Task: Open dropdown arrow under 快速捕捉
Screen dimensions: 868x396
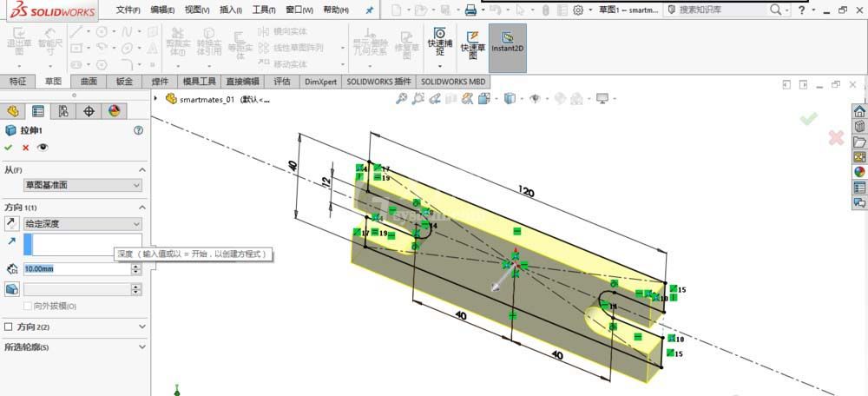Action: [x=440, y=66]
